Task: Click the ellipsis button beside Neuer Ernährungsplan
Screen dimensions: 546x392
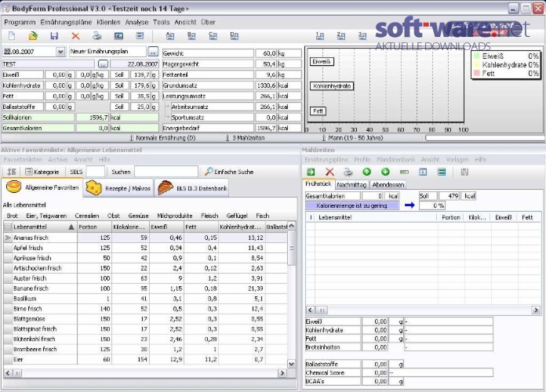Action: tap(153, 52)
